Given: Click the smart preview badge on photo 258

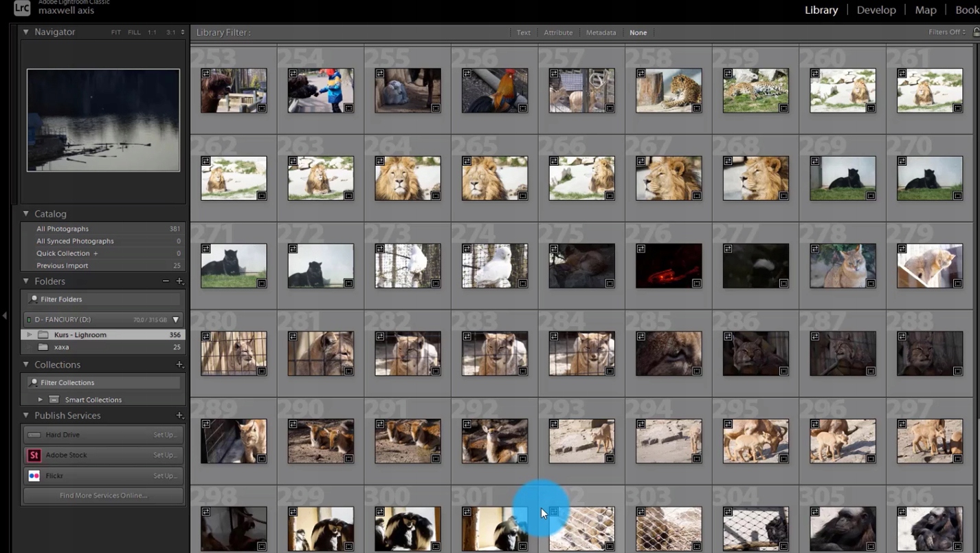Looking at the screenshot, I should tap(641, 73).
